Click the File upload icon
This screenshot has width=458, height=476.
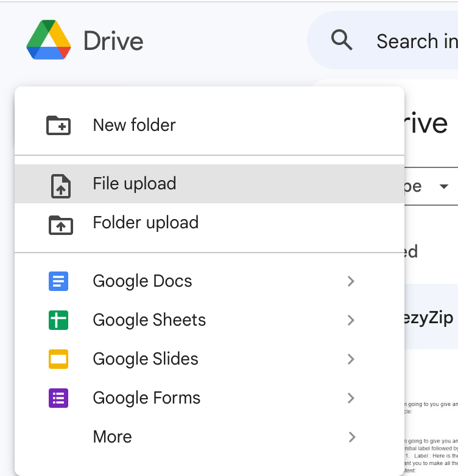point(61,186)
